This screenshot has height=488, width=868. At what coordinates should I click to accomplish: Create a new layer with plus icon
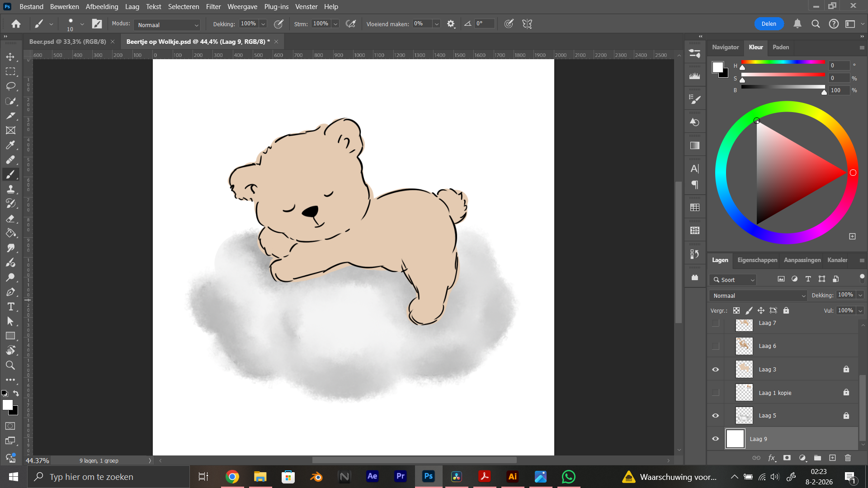coord(832,458)
